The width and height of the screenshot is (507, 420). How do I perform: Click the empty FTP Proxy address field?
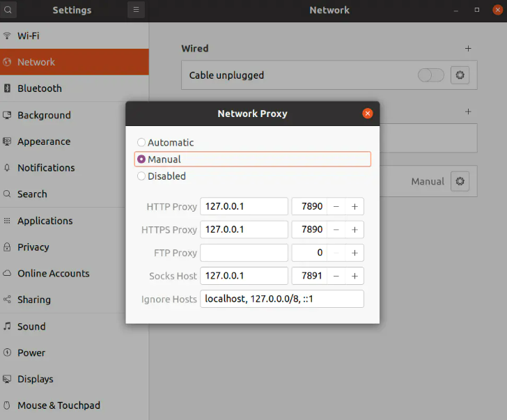click(244, 253)
